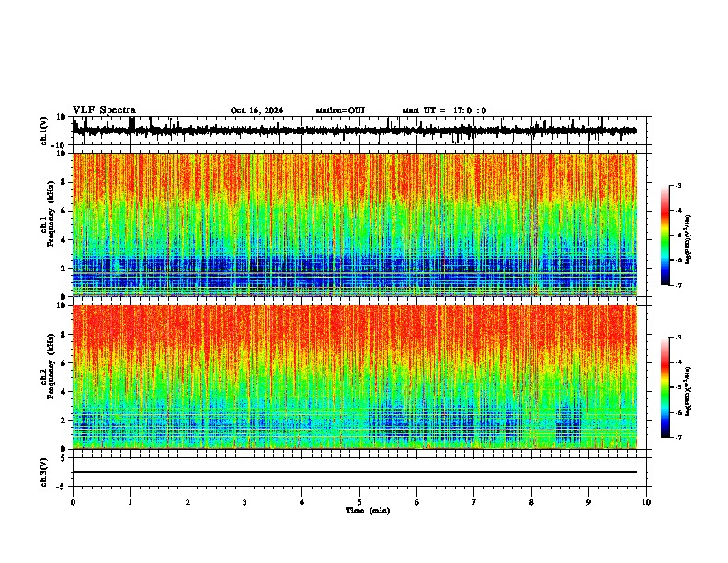
Task: Click the "Time (min)" axis label
Action: [x=368, y=511]
